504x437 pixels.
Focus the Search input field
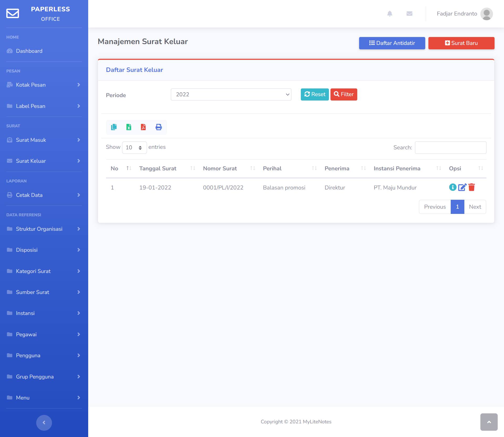[x=451, y=148]
